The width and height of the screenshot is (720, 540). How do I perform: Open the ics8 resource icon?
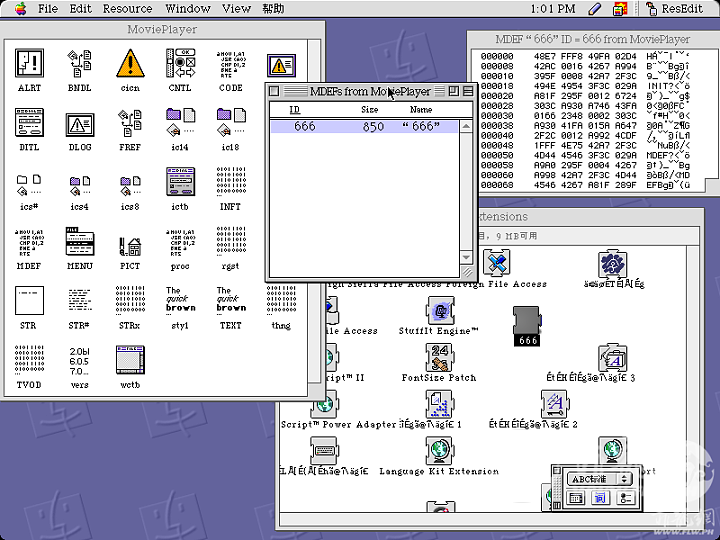(x=130, y=185)
